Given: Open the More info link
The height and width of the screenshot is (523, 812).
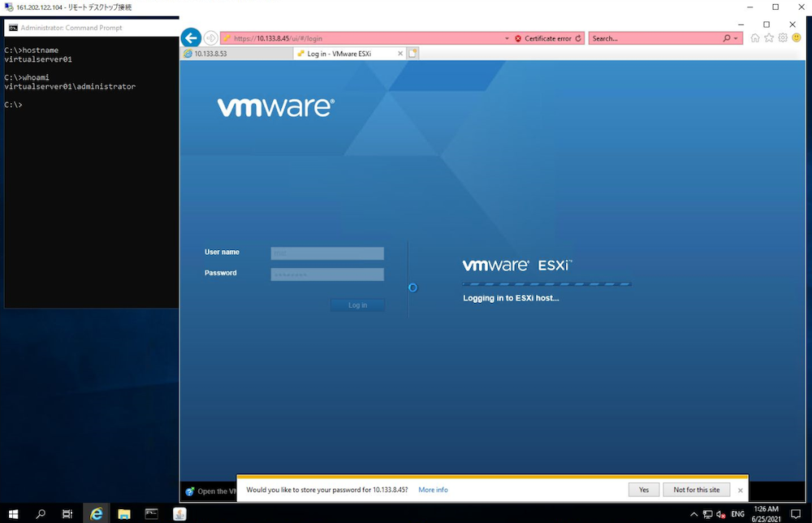Looking at the screenshot, I should (433, 490).
